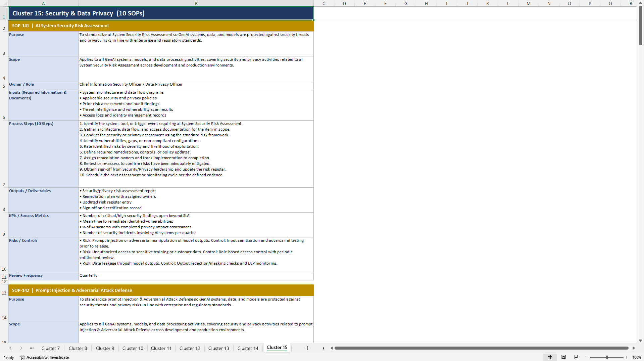Open the Cluster 8 sheet tab
The height and width of the screenshot is (361, 644).
pos(78,348)
